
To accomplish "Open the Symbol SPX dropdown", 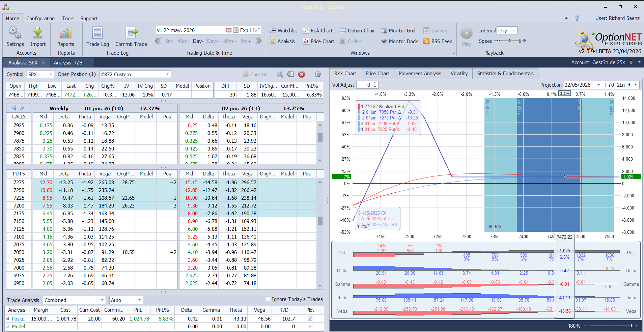I will click(51, 74).
